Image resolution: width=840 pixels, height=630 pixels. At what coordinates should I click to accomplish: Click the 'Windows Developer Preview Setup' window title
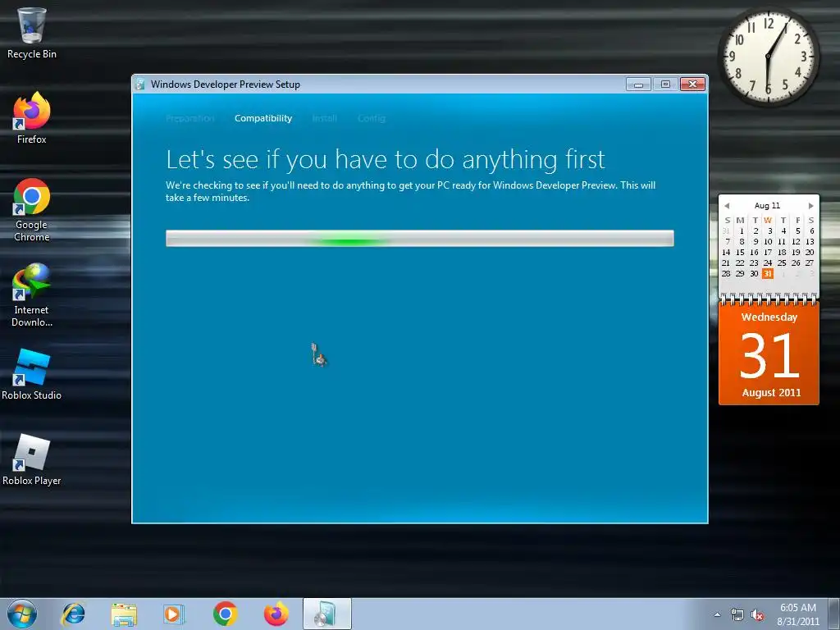(x=225, y=84)
